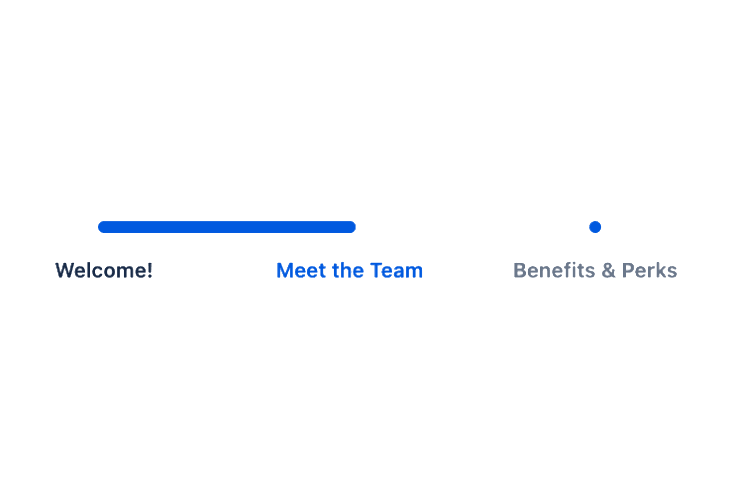
Task: Open the Meet the Team step
Action: (x=349, y=270)
